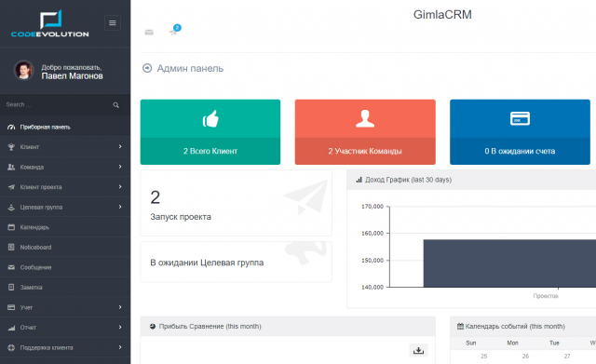Click the credit card icon on blue card
The height and width of the screenshot is (364, 596).
click(x=520, y=118)
